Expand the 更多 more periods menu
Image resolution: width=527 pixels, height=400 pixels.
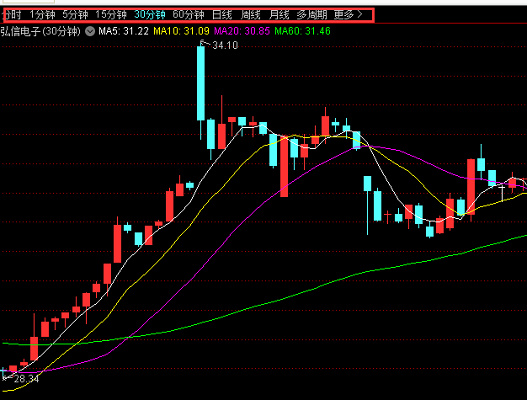[x=344, y=15]
